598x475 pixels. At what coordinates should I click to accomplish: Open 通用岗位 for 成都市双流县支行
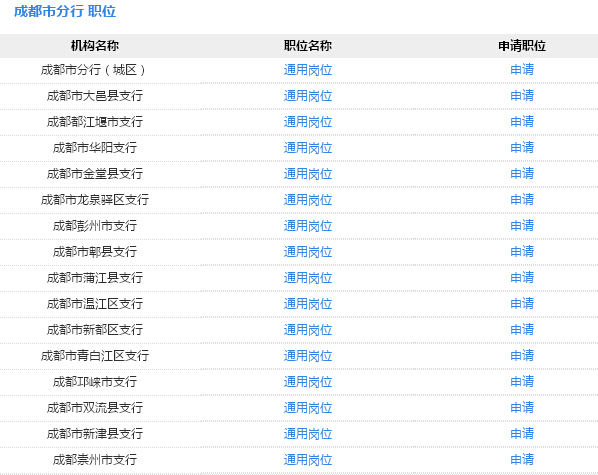click(x=308, y=407)
